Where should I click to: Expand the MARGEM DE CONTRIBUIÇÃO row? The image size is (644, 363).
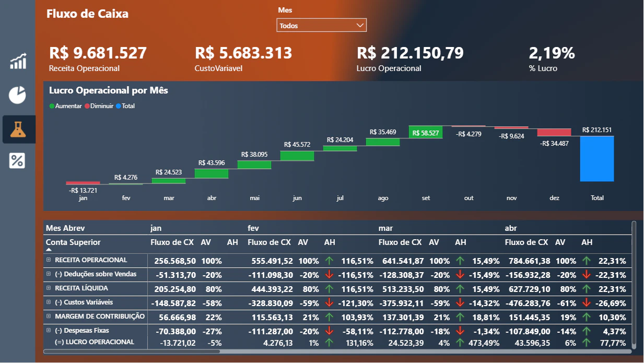point(49,316)
